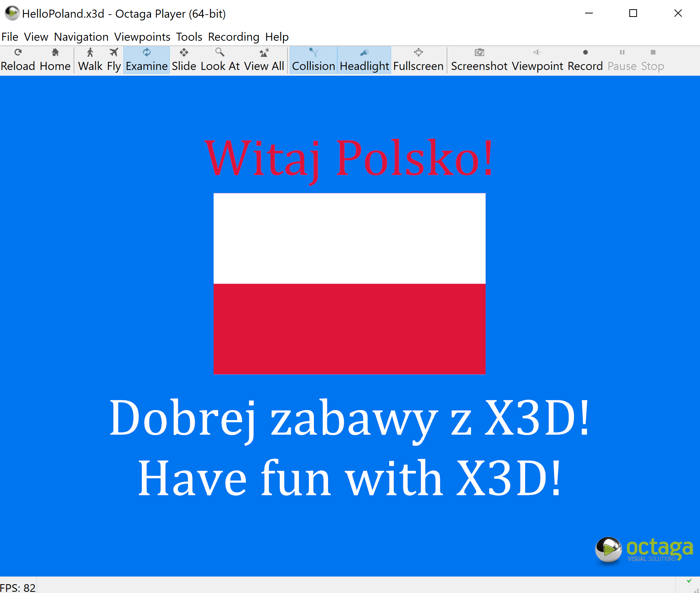
Task: Start recording with the Record button
Action: (585, 60)
